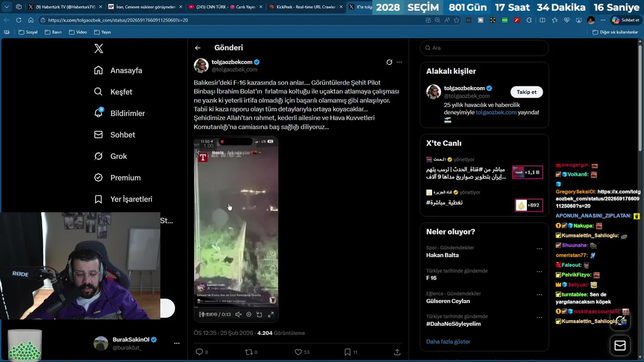Screen dimensions: 644x362
Task: Switch to KickPeek URL Crawler tab
Action: coord(305,7)
